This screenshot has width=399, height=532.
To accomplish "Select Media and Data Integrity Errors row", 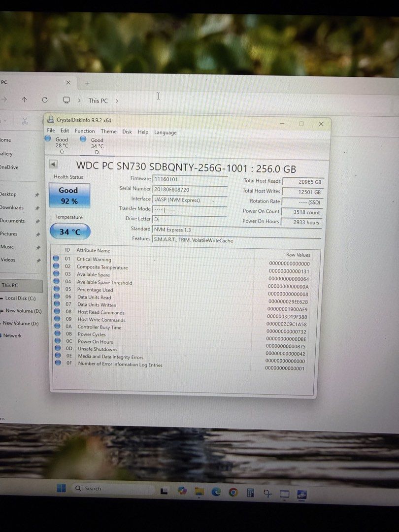I will click(x=181, y=358).
